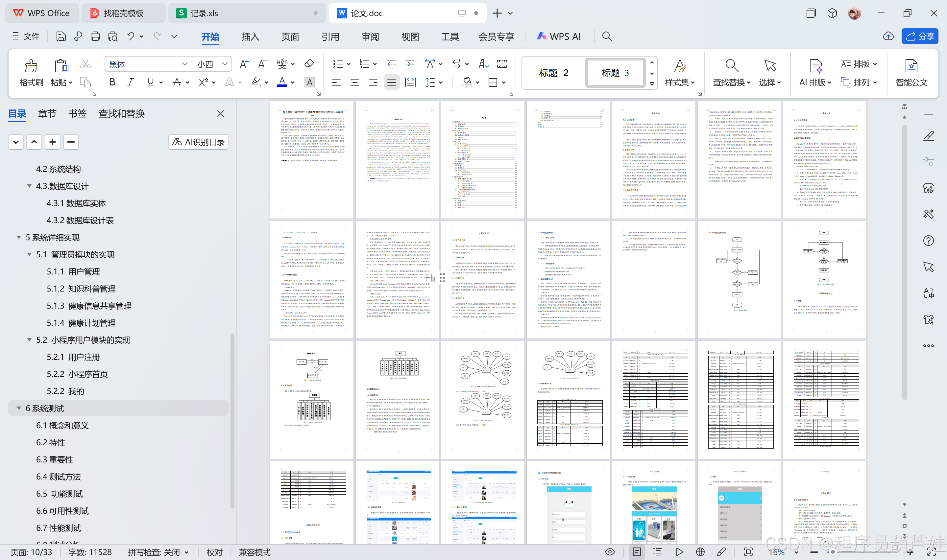Viewport: 947px width, 560px height.
Task: Collapse the 5 系统详细实现 tree node
Action: tap(18, 237)
